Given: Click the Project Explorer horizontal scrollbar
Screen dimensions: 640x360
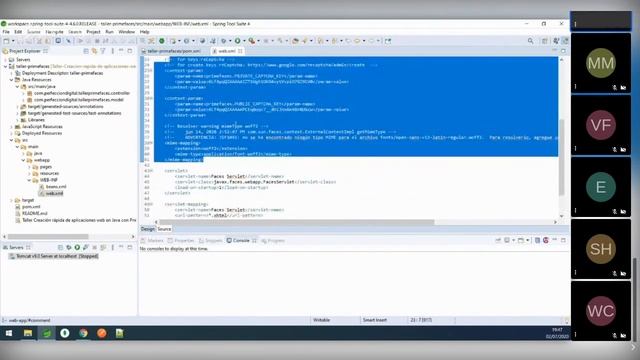Looking at the screenshot, I should tap(48, 236).
